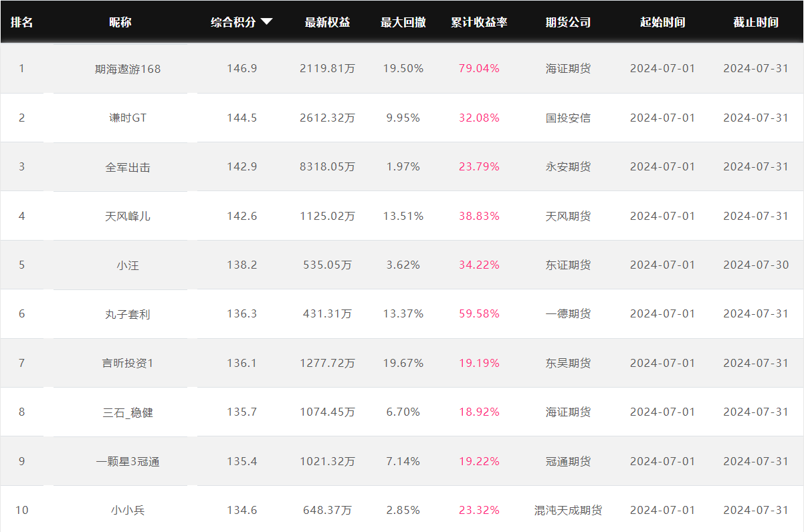The height and width of the screenshot is (532, 804).
Task: Select the 59.58% return value
Action: (479, 313)
